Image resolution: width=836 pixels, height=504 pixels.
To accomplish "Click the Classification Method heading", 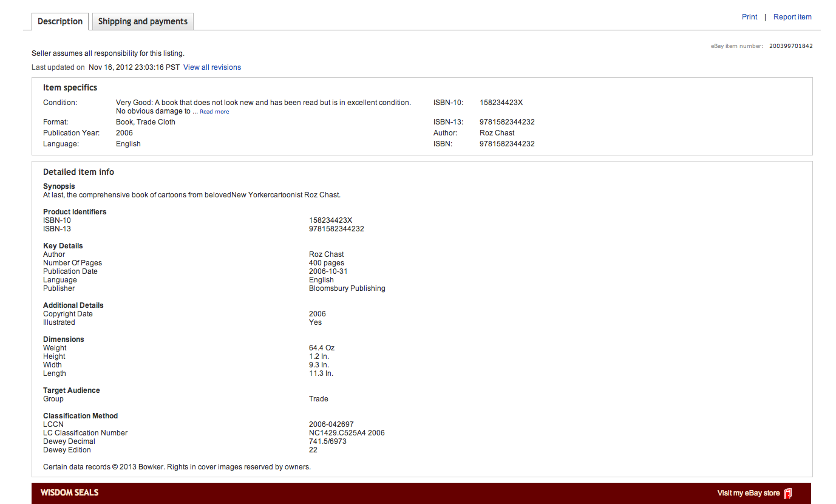I will pos(81,416).
